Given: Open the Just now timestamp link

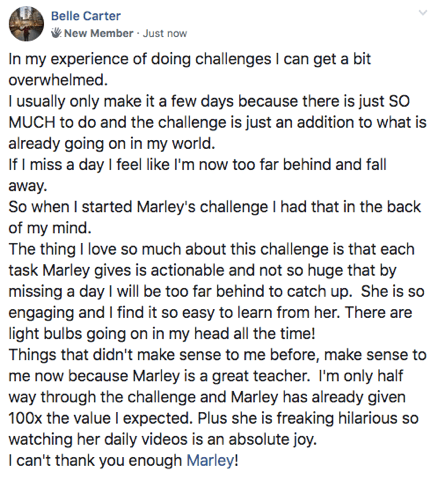Looking at the screenshot, I should coord(165,33).
